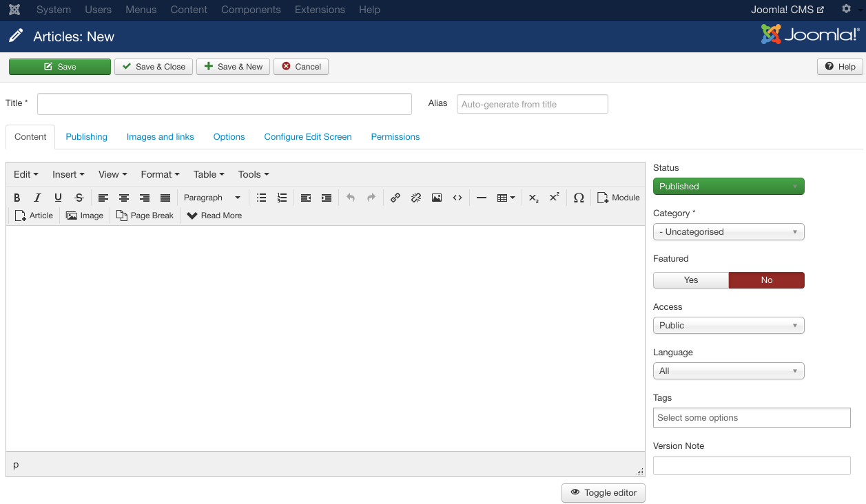Screen dimensions: 866x504
Task: Click the Save & Close button
Action: coord(153,66)
